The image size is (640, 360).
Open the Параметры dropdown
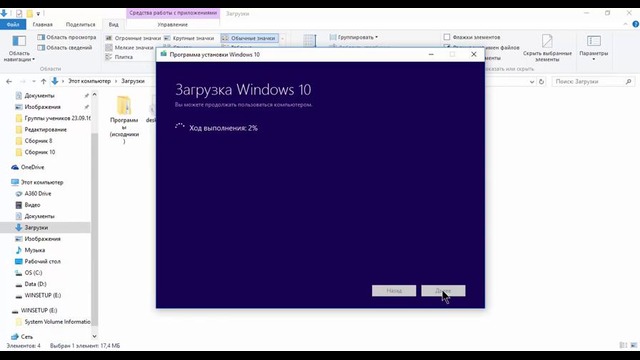(x=593, y=48)
